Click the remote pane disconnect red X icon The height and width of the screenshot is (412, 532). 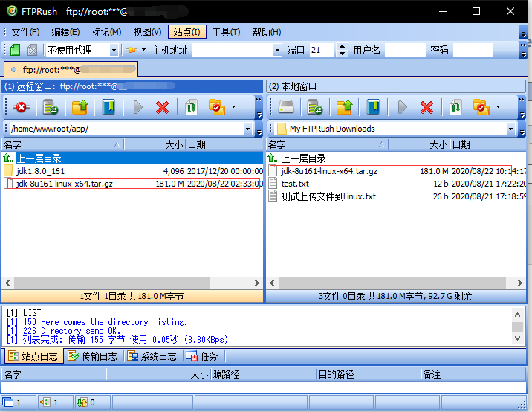[22, 107]
